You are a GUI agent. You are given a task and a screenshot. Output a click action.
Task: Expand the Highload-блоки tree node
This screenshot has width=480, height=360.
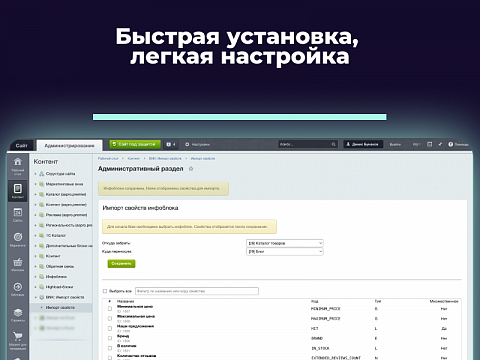pos(35,287)
